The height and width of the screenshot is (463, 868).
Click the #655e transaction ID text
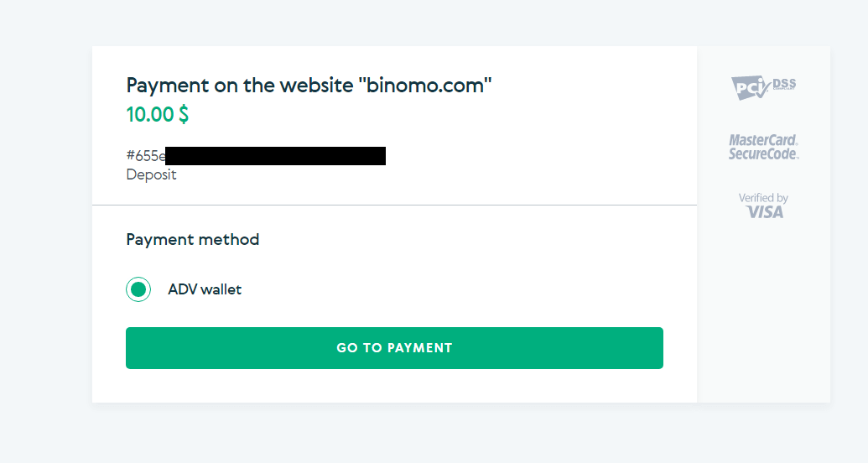(x=145, y=156)
